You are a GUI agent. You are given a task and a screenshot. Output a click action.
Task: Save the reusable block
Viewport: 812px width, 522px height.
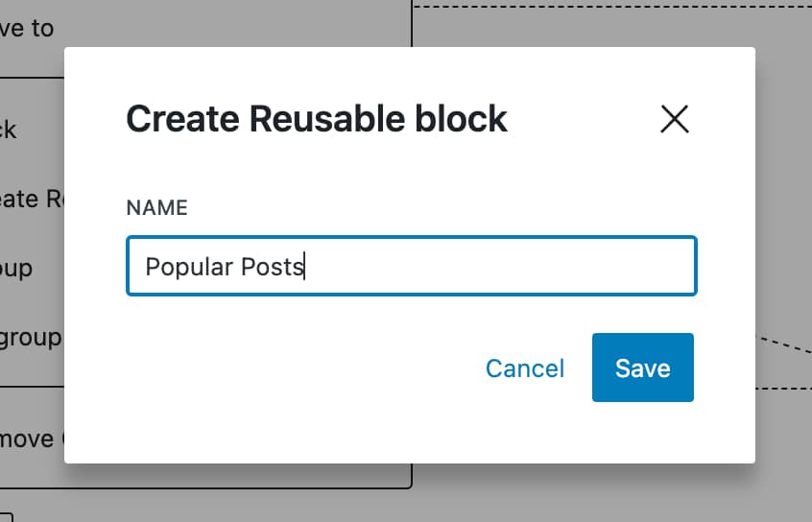642,368
